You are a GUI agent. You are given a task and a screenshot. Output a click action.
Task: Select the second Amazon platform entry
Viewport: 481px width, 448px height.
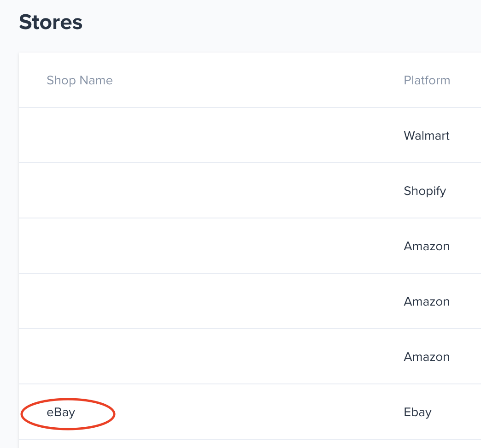[x=427, y=301]
